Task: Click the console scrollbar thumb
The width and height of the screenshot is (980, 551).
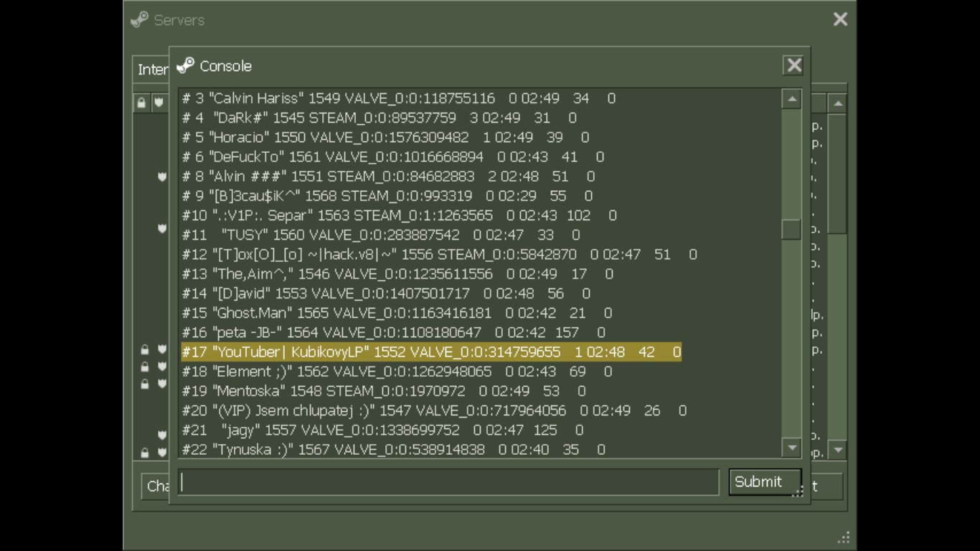Action: (791, 229)
